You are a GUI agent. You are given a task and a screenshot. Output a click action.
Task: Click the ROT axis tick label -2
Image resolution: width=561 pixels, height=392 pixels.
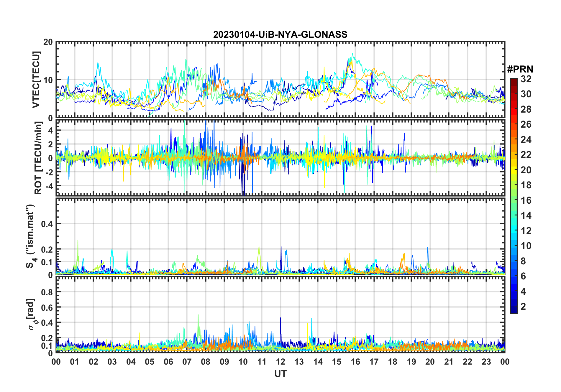(49, 172)
